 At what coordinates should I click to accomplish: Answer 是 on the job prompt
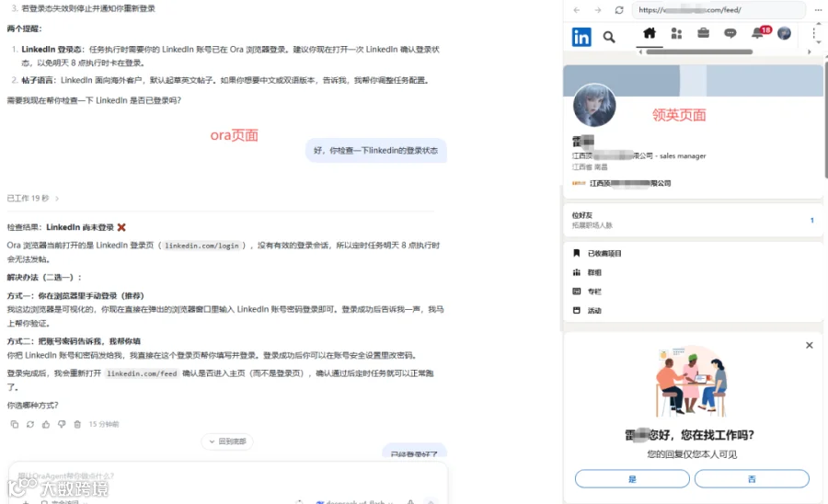(632, 479)
